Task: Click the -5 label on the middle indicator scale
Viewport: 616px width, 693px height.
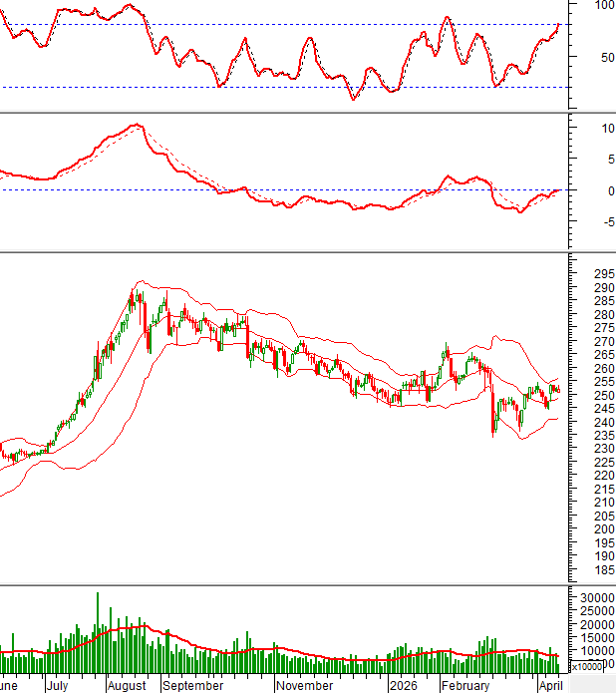Action: tap(598, 221)
